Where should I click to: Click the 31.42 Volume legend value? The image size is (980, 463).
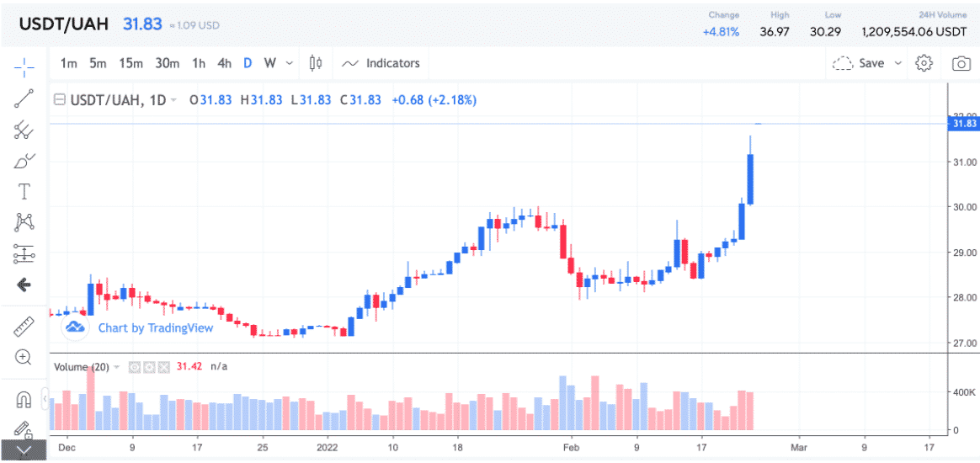tap(189, 367)
